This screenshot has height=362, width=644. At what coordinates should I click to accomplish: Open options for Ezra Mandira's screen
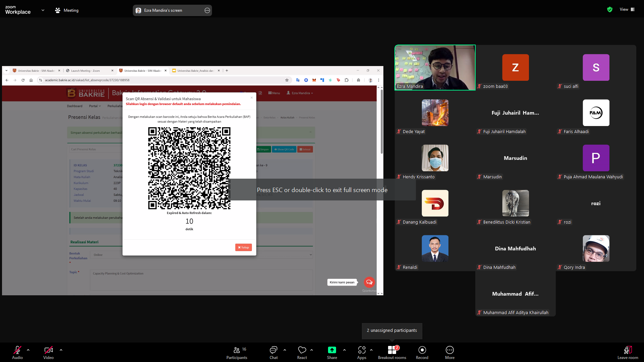click(x=207, y=10)
